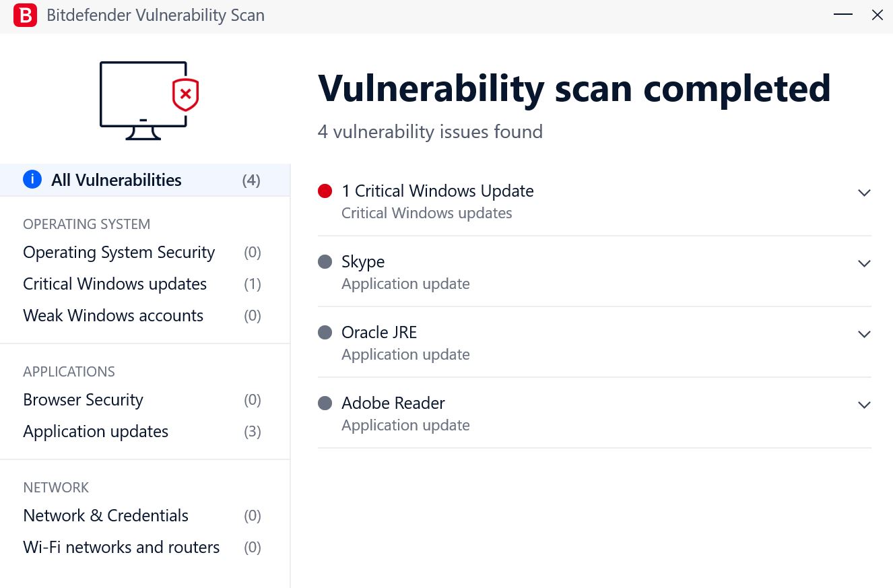
Task: Click the monitor with red shield illustration
Action: (x=150, y=100)
